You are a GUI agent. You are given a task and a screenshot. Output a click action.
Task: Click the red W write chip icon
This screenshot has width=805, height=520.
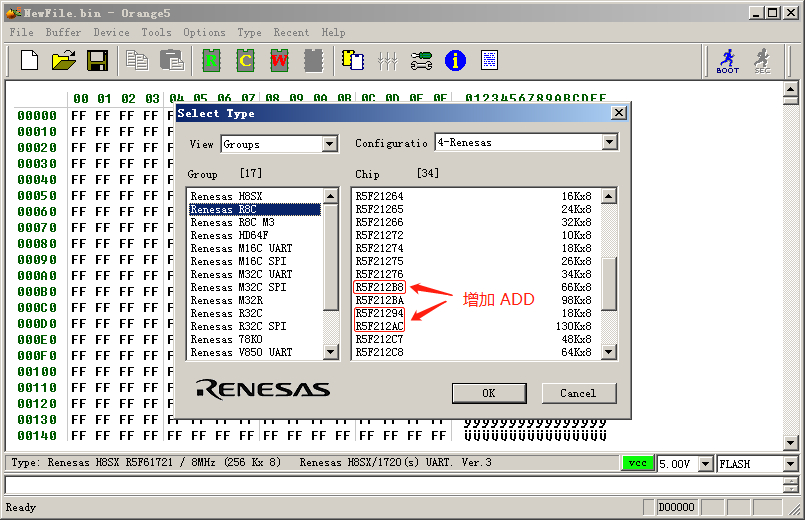[x=279, y=61]
